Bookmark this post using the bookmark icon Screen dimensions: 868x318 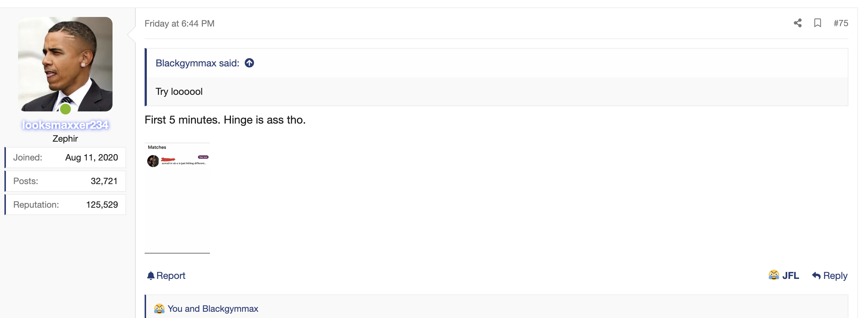click(x=817, y=23)
